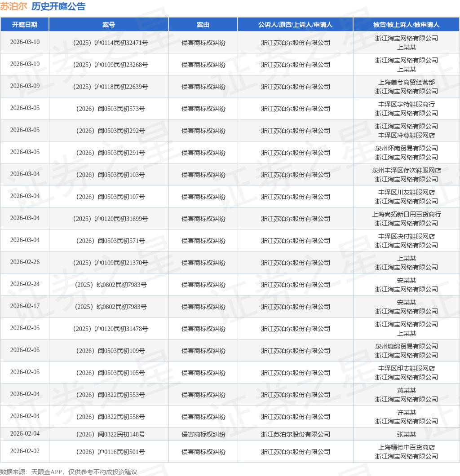Click defendant 上海精德中百货商店

[406, 447]
